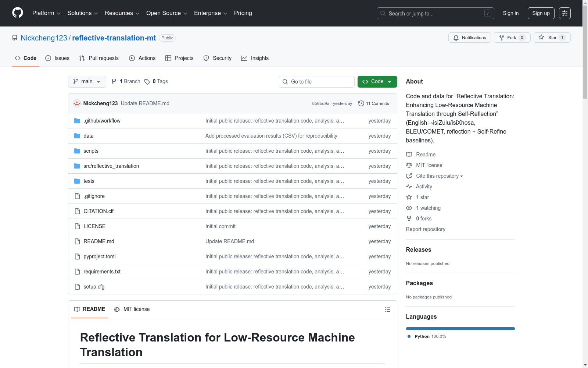Click the tests folder icon
Screen dimensions: 588x368
coord(77,181)
